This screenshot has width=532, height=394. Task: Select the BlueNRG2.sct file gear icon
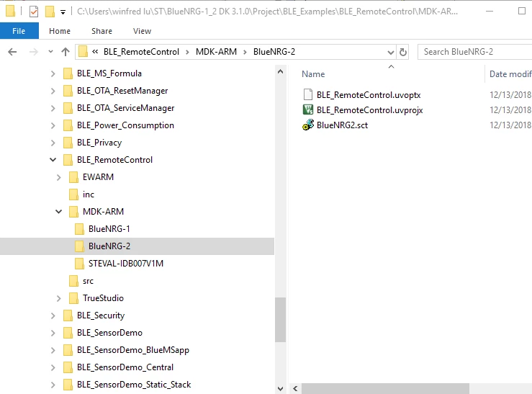point(307,125)
